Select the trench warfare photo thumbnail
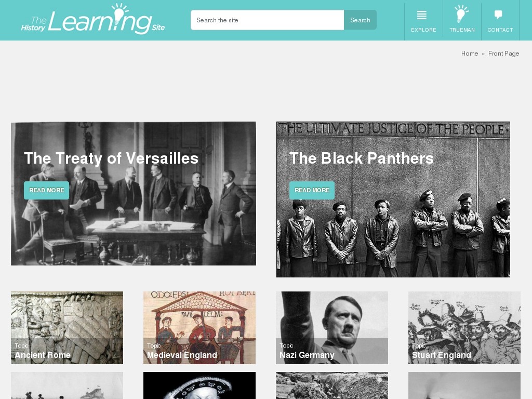 click(x=332, y=385)
